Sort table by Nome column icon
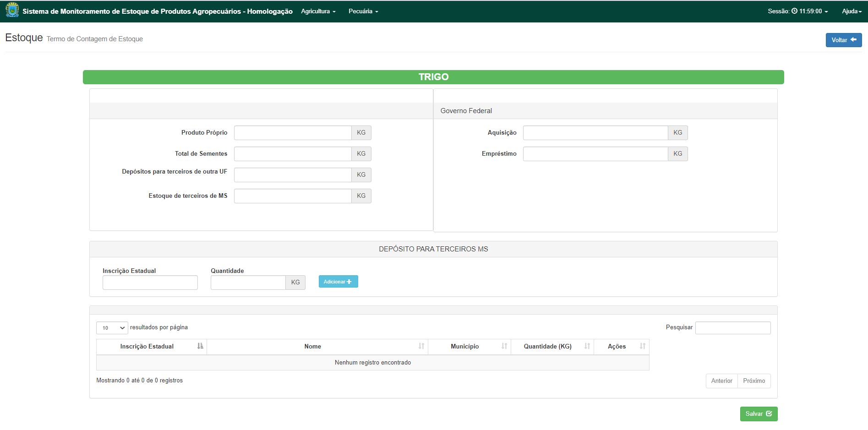Viewport: 868px width, 430px height. click(x=421, y=346)
